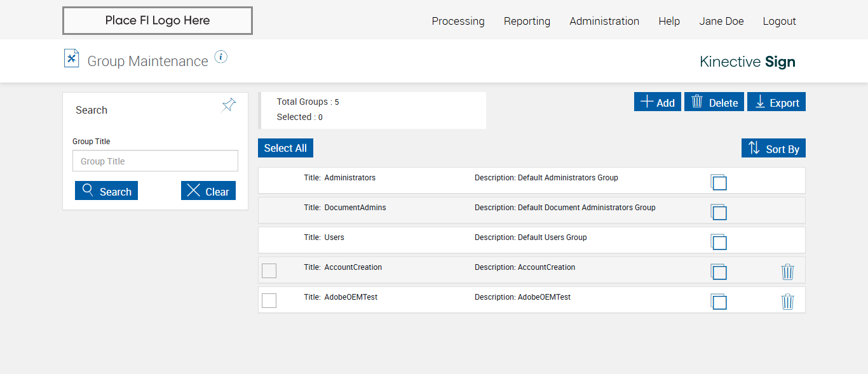Open the Sort By dropdown

tap(773, 149)
